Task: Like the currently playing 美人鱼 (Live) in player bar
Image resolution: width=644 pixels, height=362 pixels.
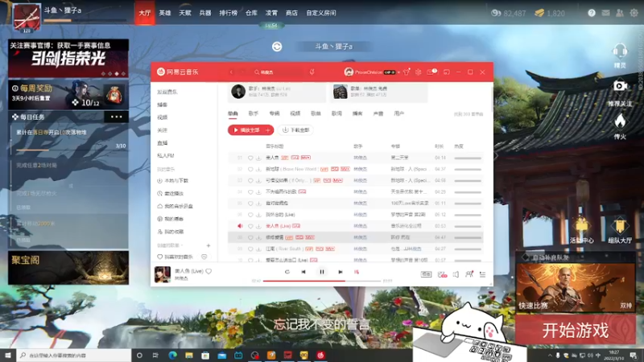Action: click(208, 271)
